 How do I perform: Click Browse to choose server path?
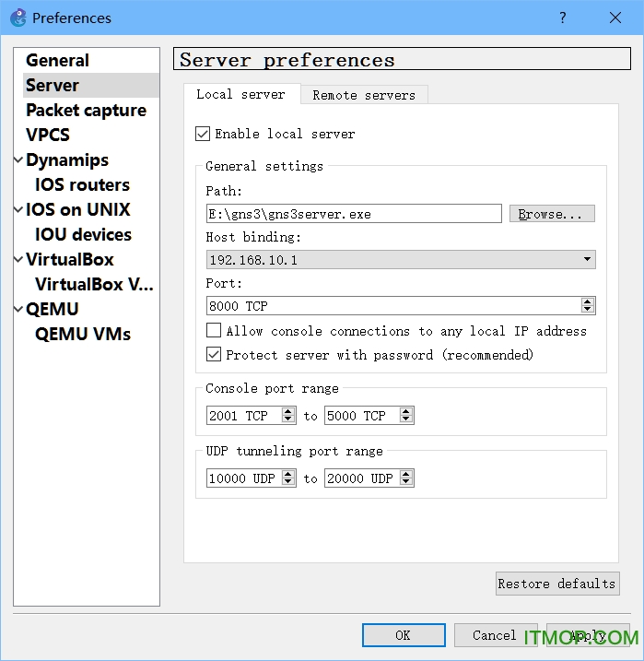coord(551,214)
